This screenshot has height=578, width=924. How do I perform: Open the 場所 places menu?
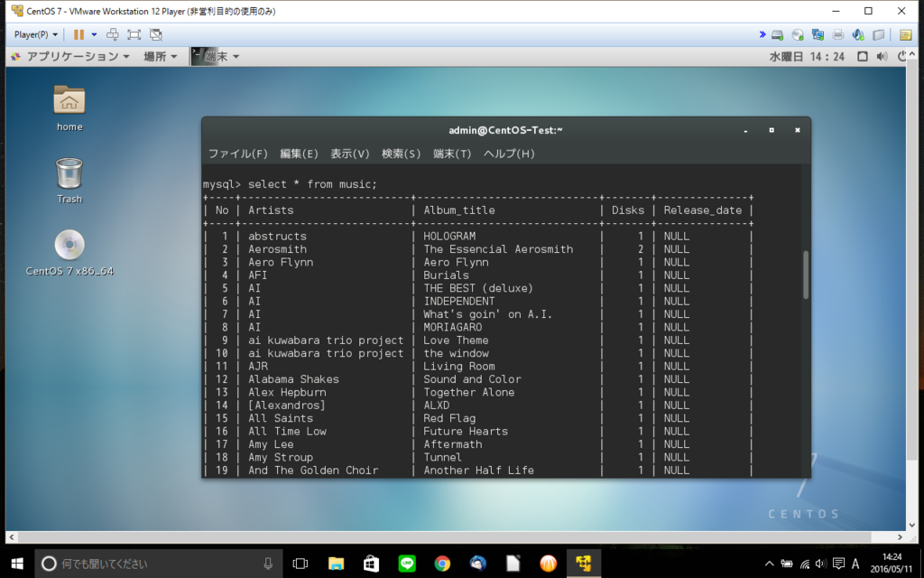click(160, 57)
